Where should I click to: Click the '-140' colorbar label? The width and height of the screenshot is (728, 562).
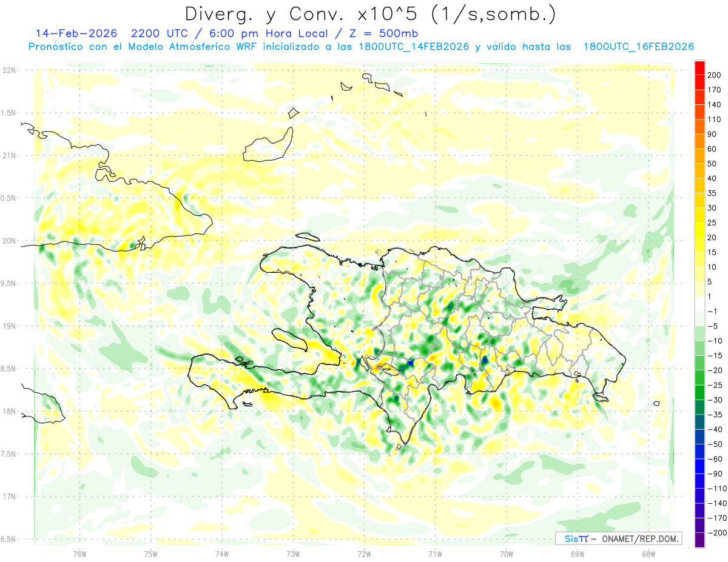coord(717,503)
